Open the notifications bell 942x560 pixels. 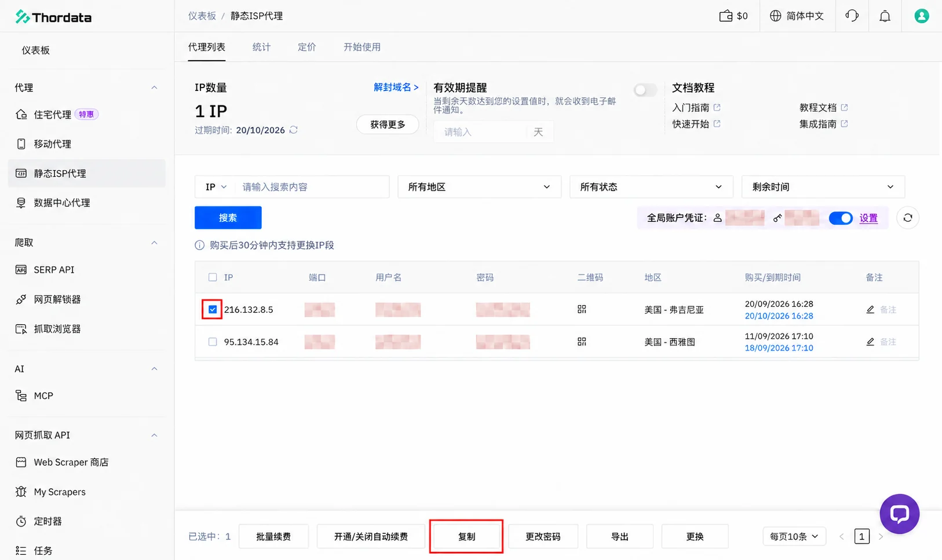[885, 16]
